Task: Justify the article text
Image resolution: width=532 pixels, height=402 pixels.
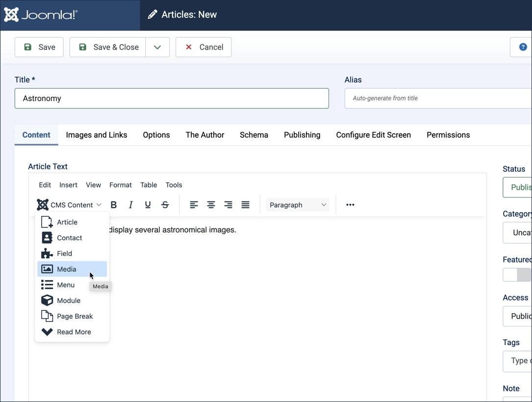Action: pos(245,205)
